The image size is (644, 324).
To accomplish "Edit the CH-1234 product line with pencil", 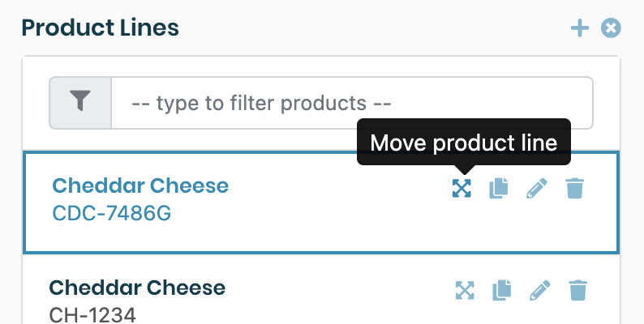I will (539, 290).
